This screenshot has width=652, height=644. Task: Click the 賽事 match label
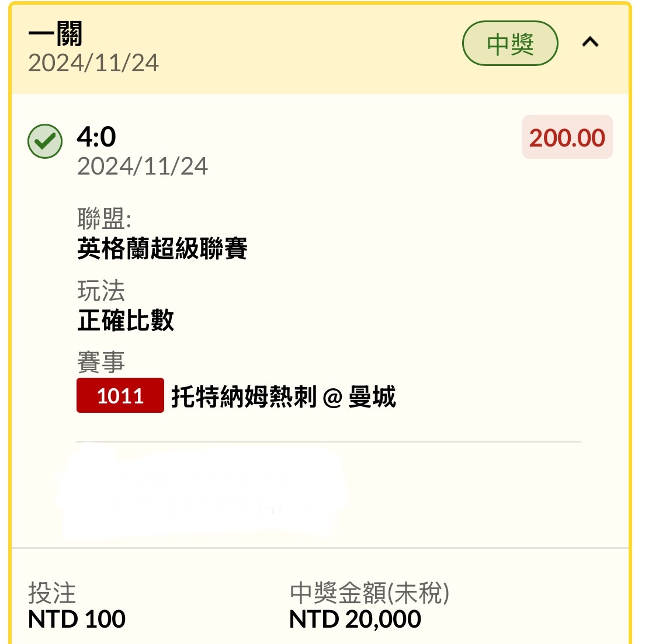coord(101,363)
